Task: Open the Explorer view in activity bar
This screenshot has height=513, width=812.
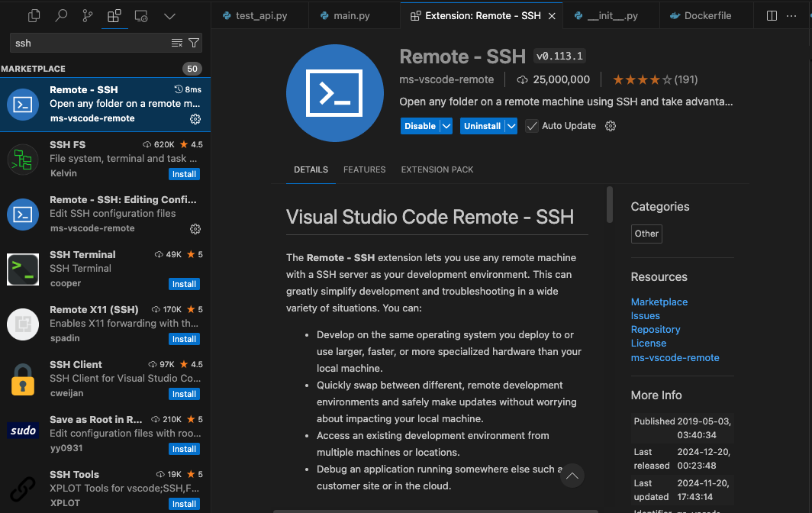Action: point(34,16)
